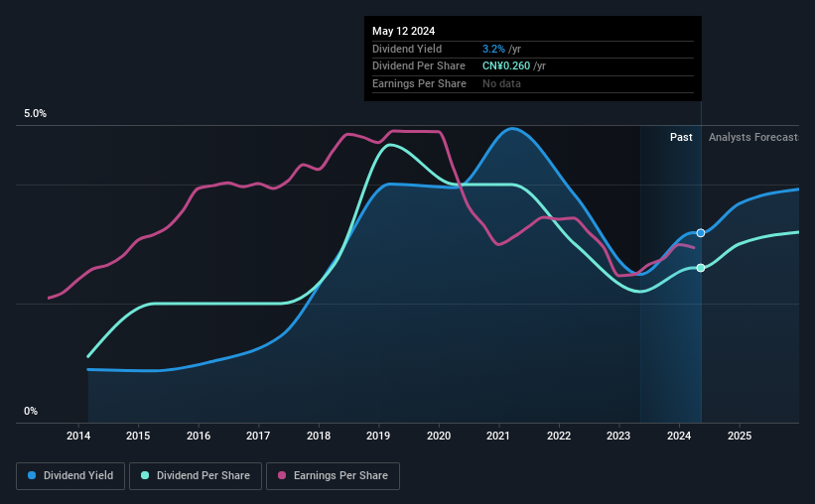Click the 2019 x-axis label

(378, 436)
